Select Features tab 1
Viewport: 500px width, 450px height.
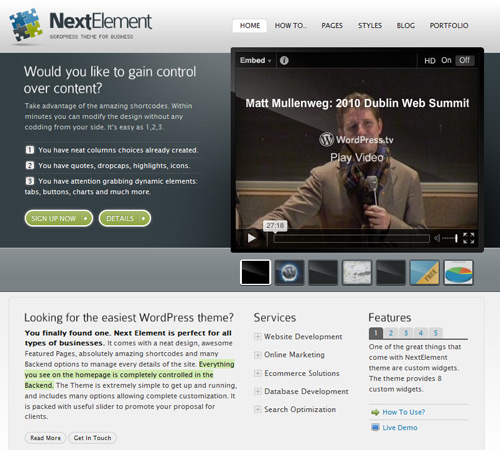click(376, 333)
